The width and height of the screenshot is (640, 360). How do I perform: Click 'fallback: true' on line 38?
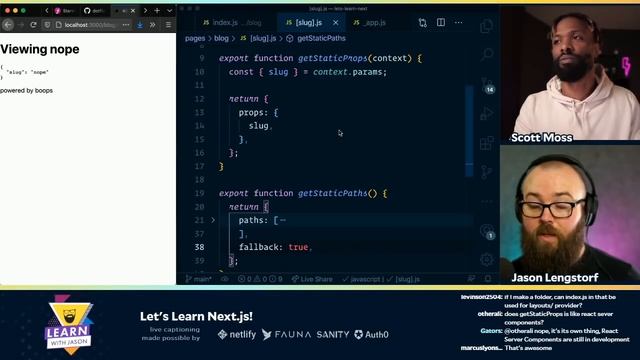tap(276, 247)
